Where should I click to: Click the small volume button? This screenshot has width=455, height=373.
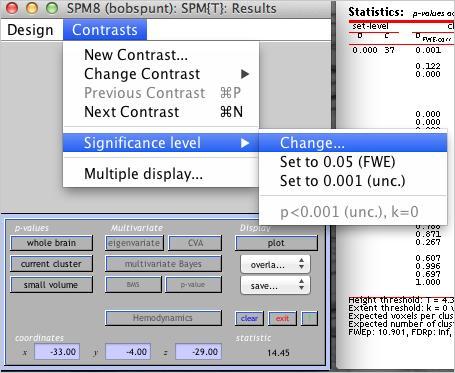51,285
